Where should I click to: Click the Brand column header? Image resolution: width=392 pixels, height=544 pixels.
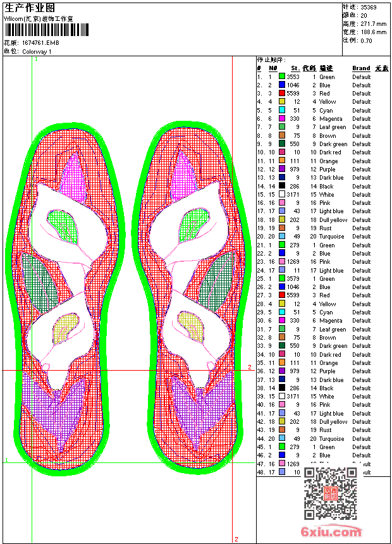(x=361, y=68)
